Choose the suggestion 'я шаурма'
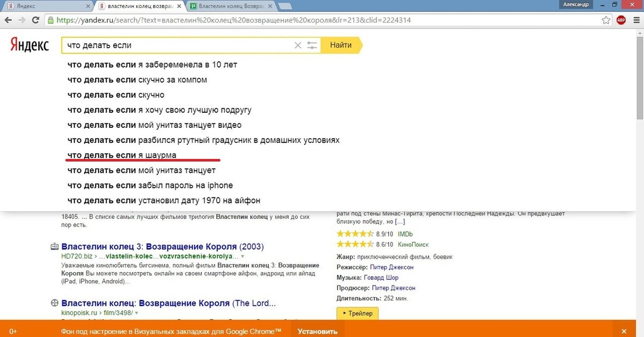The height and width of the screenshot is (337, 644). [x=122, y=155]
